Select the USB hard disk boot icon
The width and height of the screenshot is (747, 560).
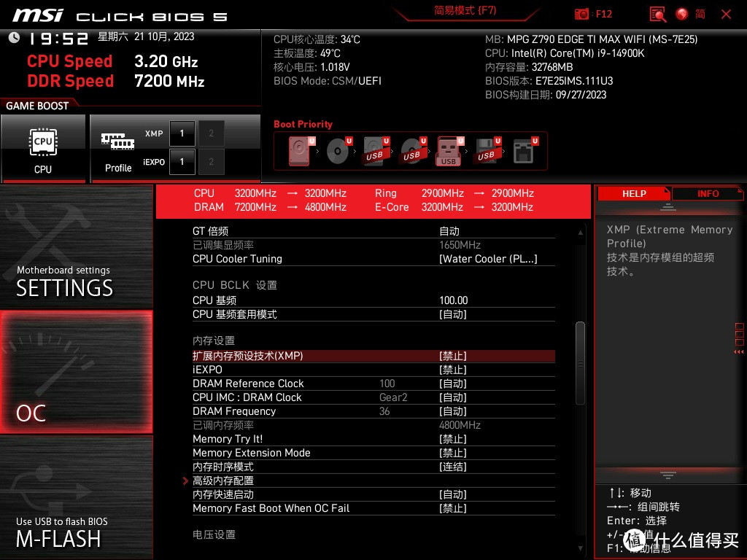click(x=376, y=151)
